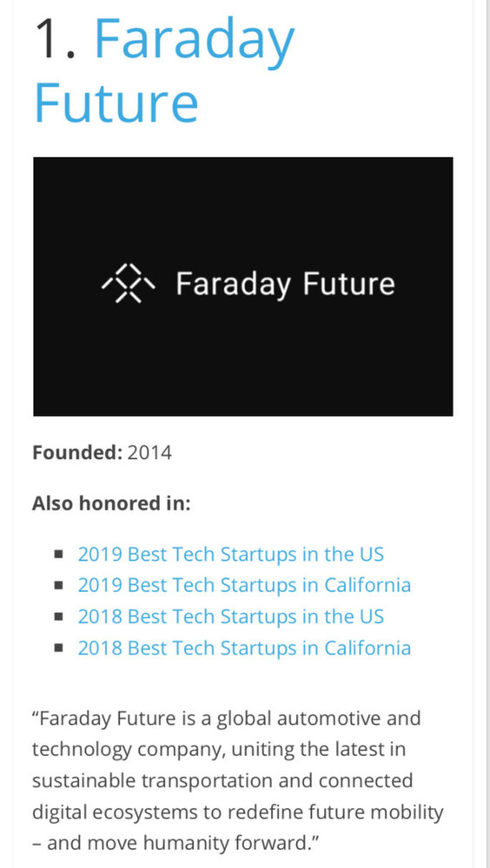Click the Faraday Future diamond logo icon
Screen dimensions: 490x868
129,284
